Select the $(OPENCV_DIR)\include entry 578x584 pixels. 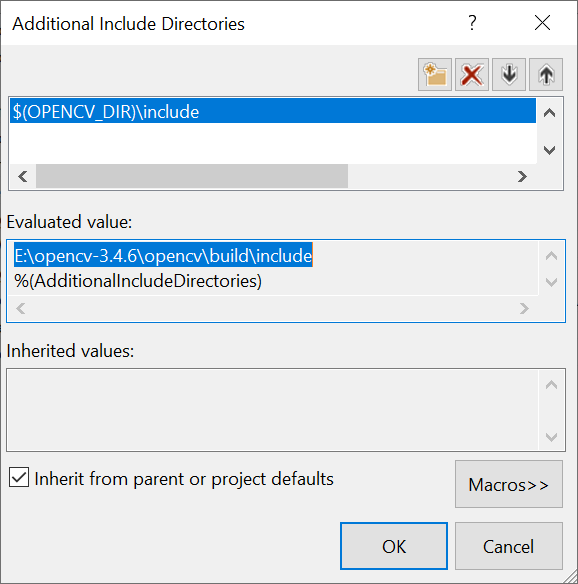(273, 111)
